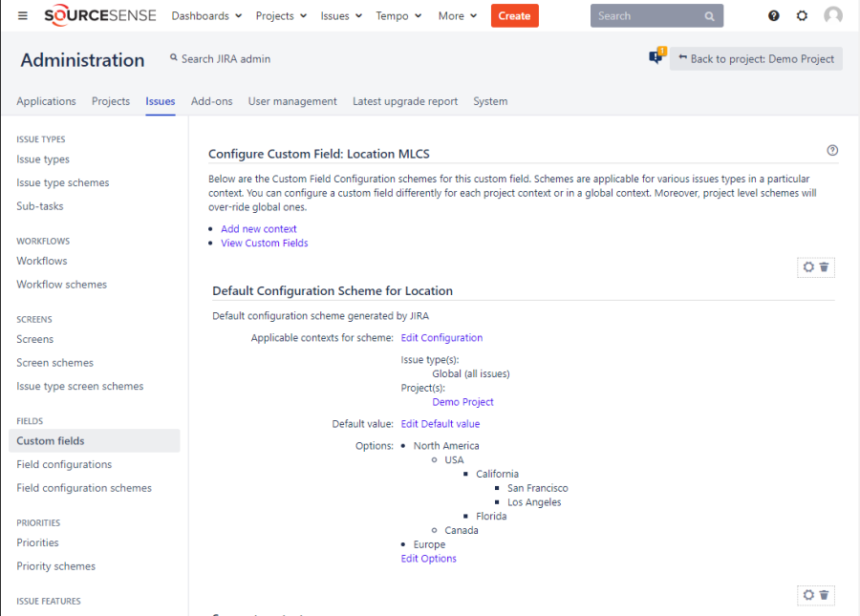
Task: Open the user profile avatar menu
Action: coord(833,16)
